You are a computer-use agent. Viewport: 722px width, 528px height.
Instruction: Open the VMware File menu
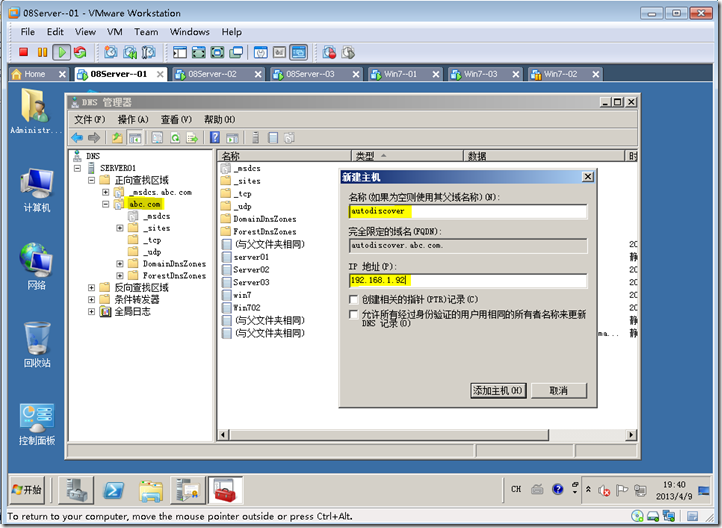(x=28, y=32)
